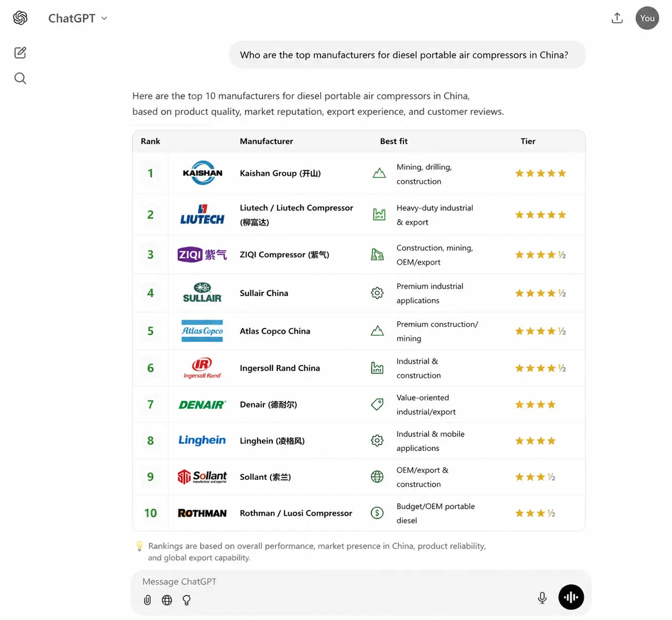Viewport: 672px width, 620px height.
Task: Click the lightbulb note icon below table
Action: pyautogui.click(x=139, y=546)
